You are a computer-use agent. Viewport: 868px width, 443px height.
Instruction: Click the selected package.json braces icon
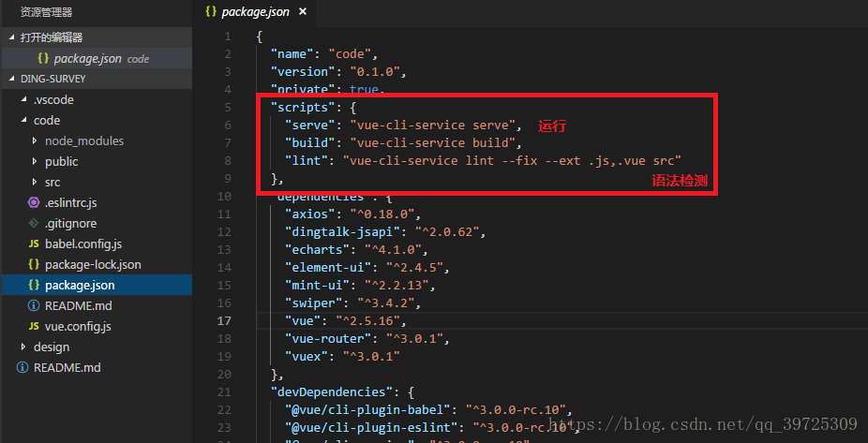[34, 285]
